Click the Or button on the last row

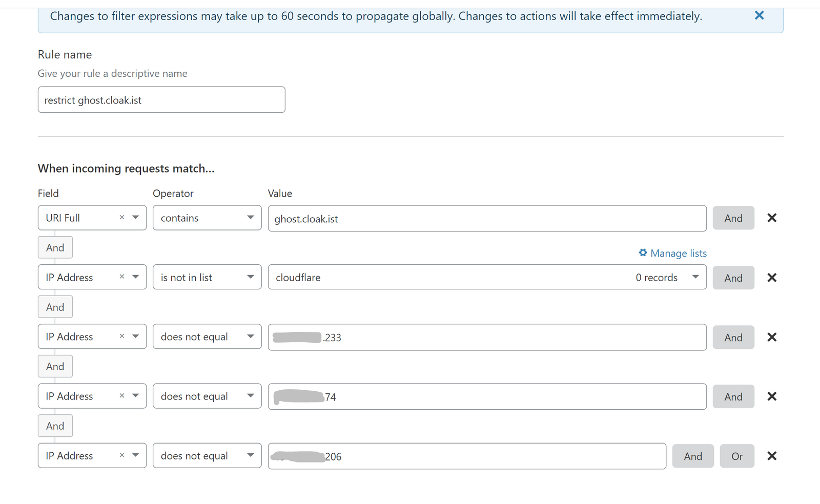[736, 456]
